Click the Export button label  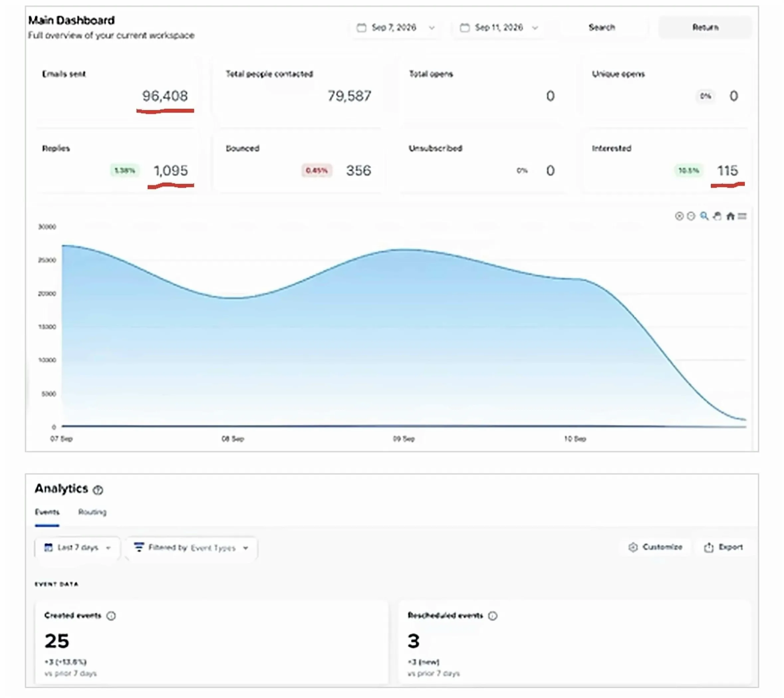pos(731,547)
